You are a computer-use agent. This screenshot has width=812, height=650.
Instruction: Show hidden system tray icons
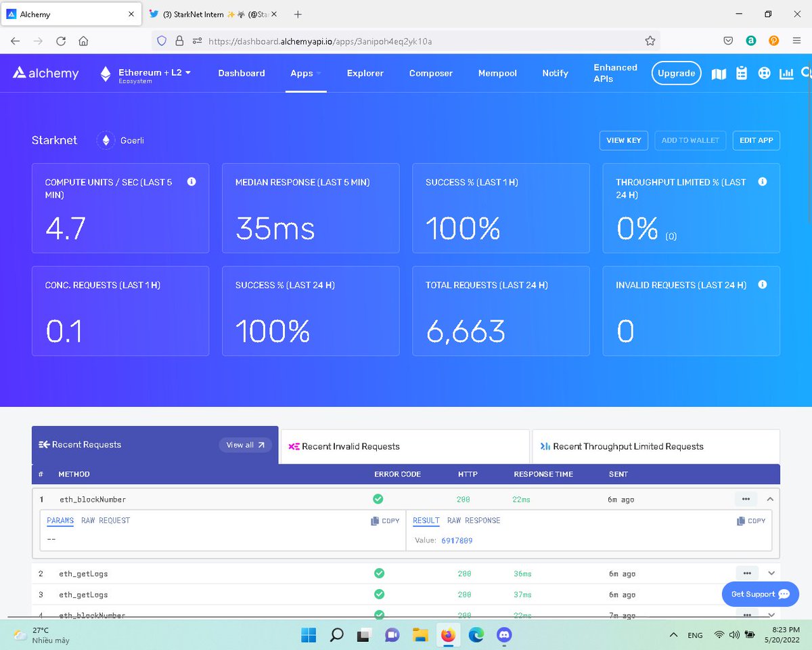tap(673, 635)
